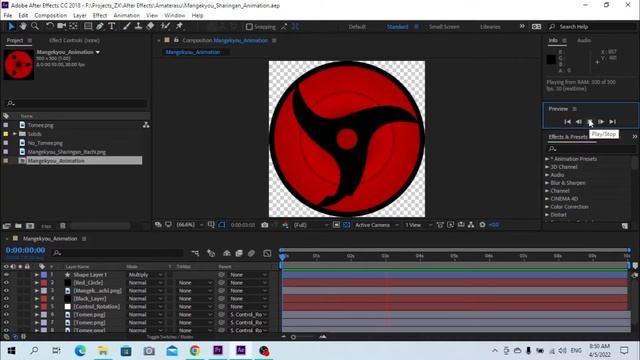This screenshot has height=360, width=640.
Task: Select the Rotation tool
Action: tap(49, 27)
